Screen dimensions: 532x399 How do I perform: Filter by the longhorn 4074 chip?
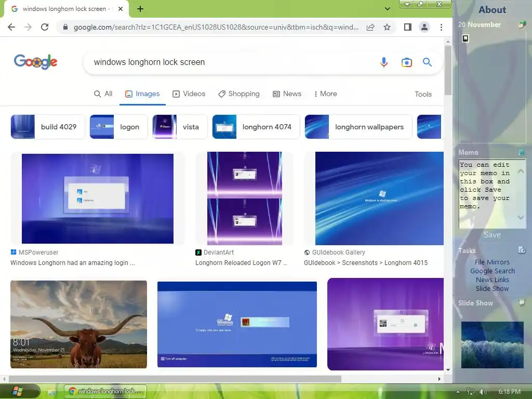click(256, 127)
